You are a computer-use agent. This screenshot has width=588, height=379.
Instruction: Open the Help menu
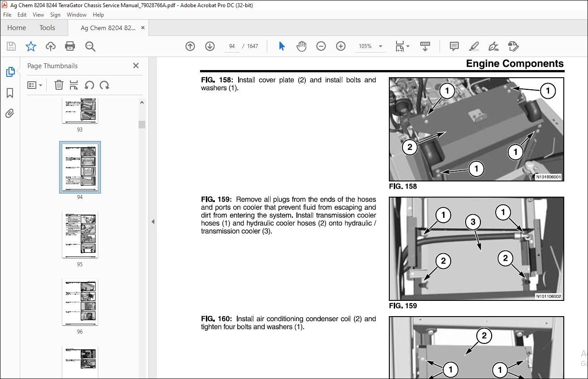pos(98,15)
